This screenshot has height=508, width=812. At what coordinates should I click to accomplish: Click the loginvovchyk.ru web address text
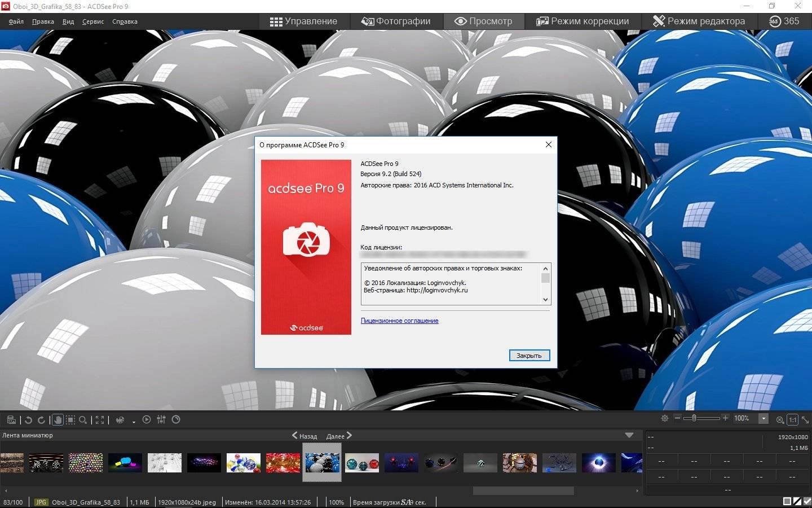click(437, 290)
